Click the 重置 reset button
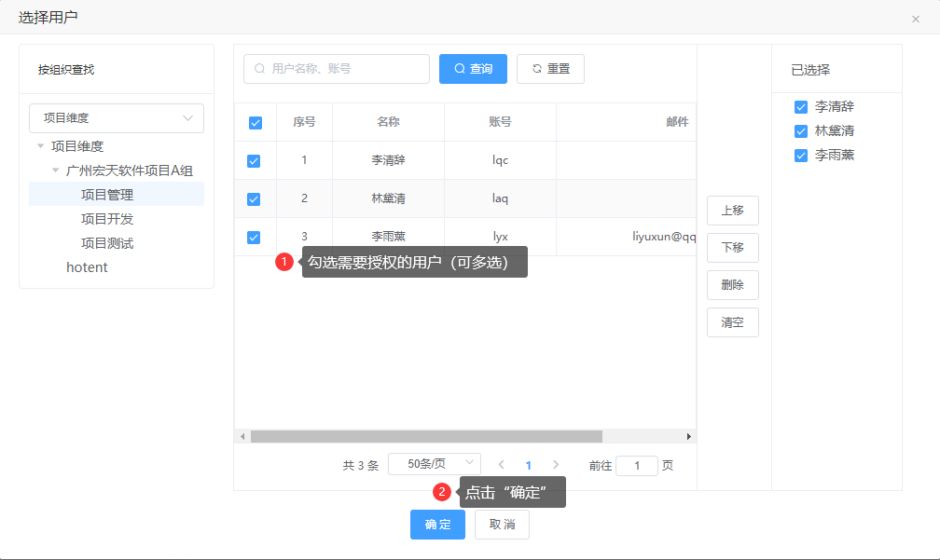This screenshot has width=940, height=560. [x=550, y=69]
